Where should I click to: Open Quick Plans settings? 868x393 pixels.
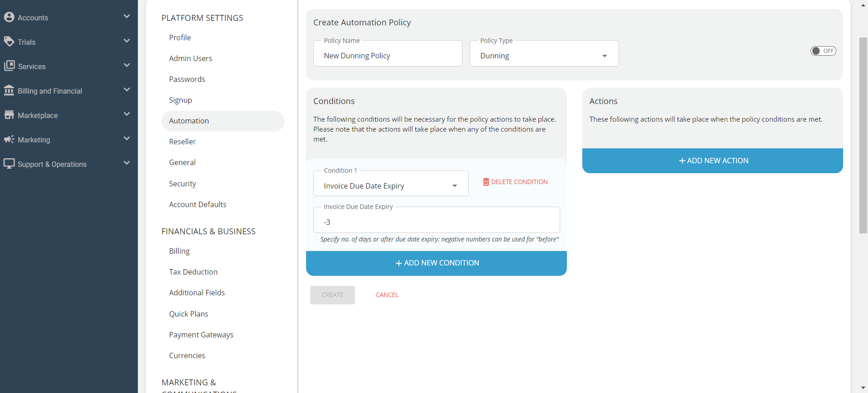click(189, 314)
